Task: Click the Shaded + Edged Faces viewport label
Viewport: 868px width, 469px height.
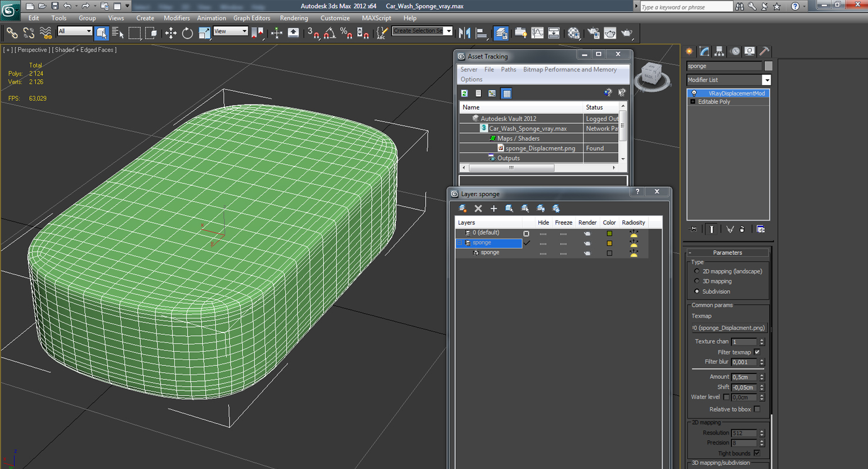Action: 84,50
